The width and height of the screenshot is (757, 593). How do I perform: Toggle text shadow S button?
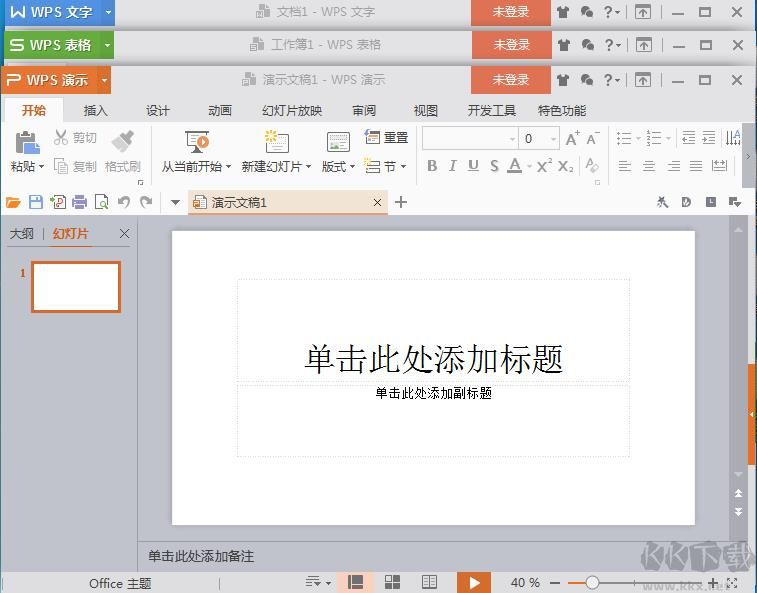point(494,166)
